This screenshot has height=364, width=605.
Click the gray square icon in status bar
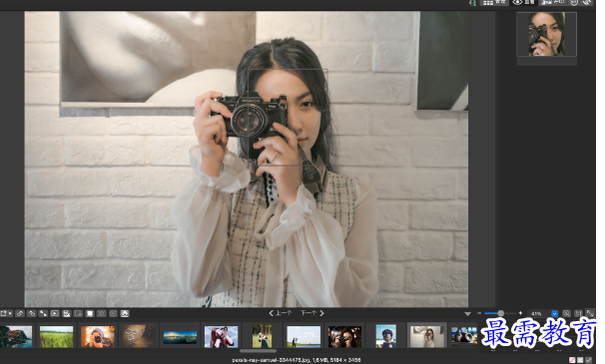coord(580,360)
